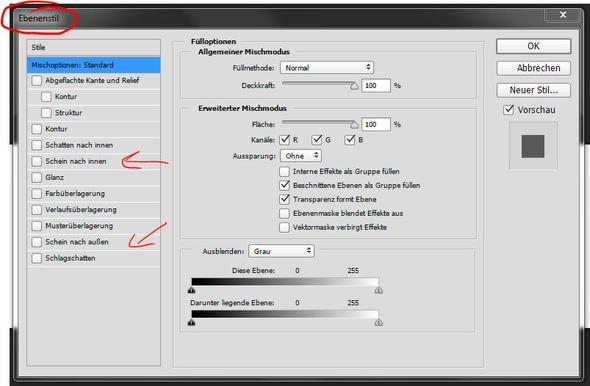Uncheck Transparenz formt Ebene
This screenshot has width=590, height=386.
(x=284, y=199)
